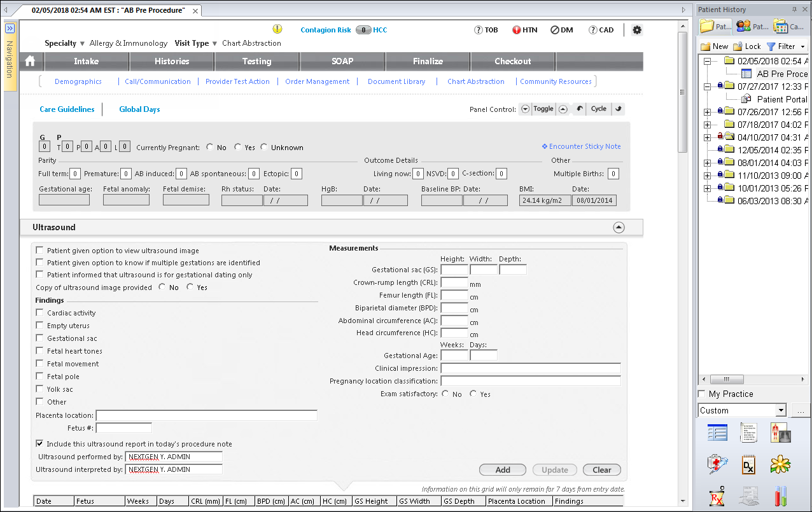812x512 pixels.
Task: Open the Dx notepad diagnosis icon
Action: tap(748, 464)
